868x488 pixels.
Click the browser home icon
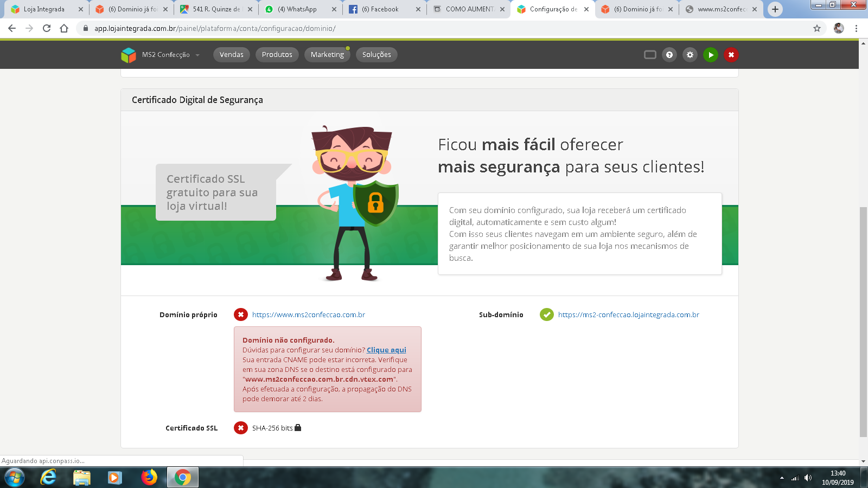click(64, 28)
